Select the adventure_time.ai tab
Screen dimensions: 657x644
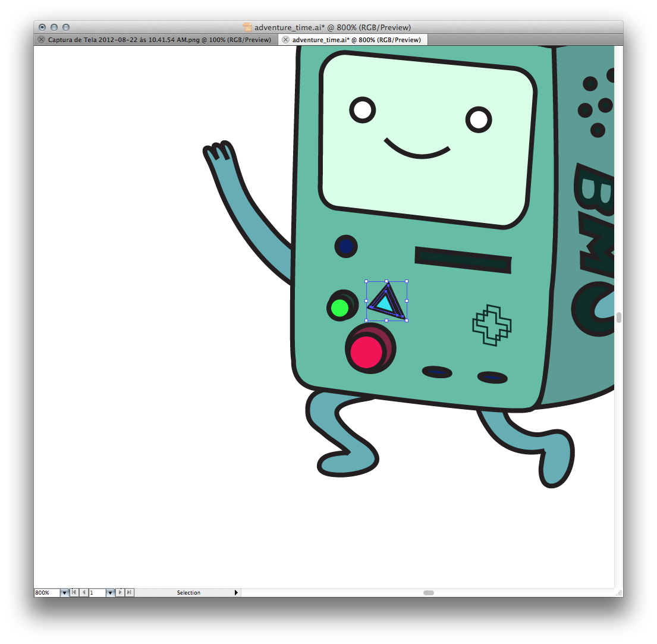click(356, 40)
